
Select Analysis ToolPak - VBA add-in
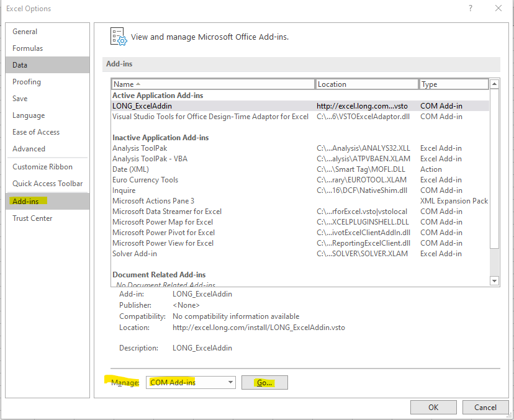pyautogui.click(x=300, y=159)
